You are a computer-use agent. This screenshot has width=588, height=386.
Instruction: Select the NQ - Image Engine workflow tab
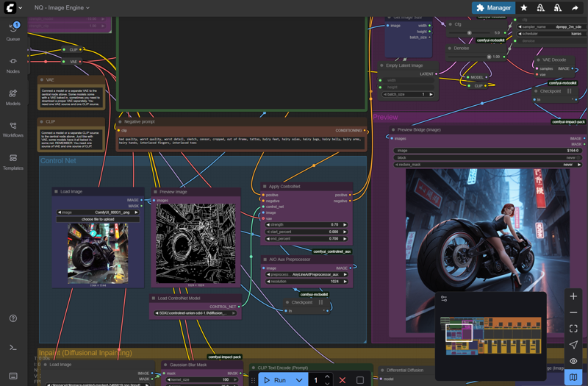[x=60, y=8]
